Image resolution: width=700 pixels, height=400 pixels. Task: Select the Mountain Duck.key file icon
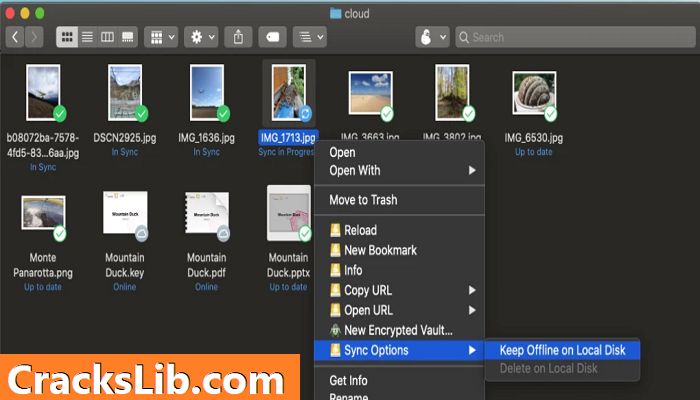[x=125, y=213]
